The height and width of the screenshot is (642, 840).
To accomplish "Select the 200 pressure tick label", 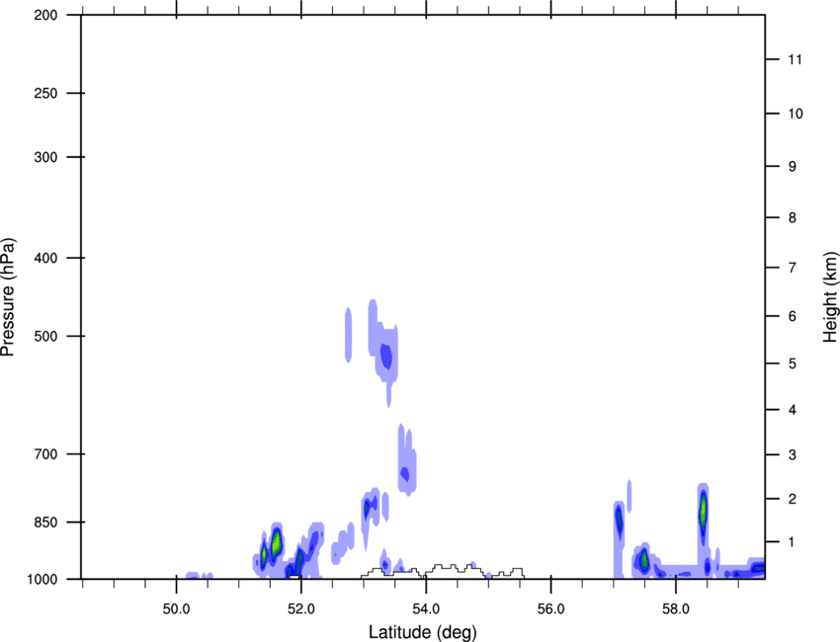I will (45, 15).
